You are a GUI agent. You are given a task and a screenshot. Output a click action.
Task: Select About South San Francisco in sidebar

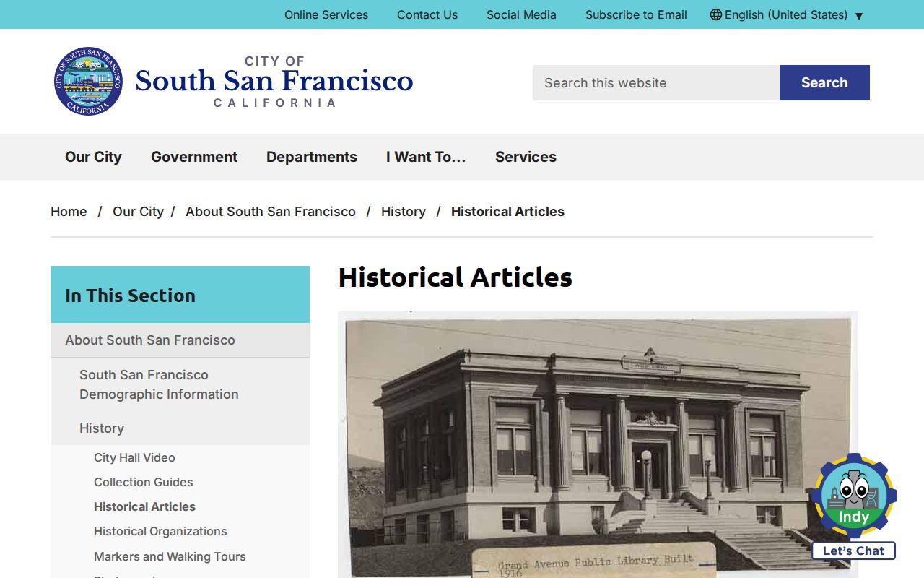coord(180,340)
